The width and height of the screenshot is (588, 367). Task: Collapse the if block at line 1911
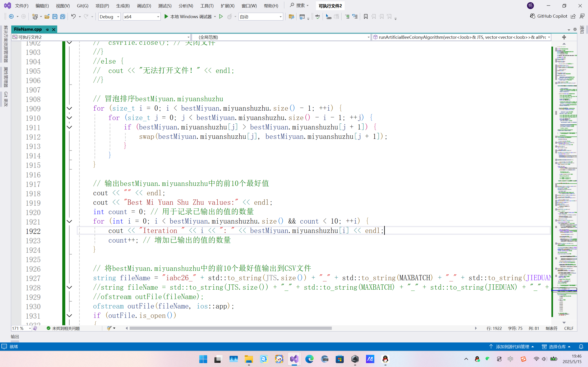pyautogui.click(x=69, y=127)
